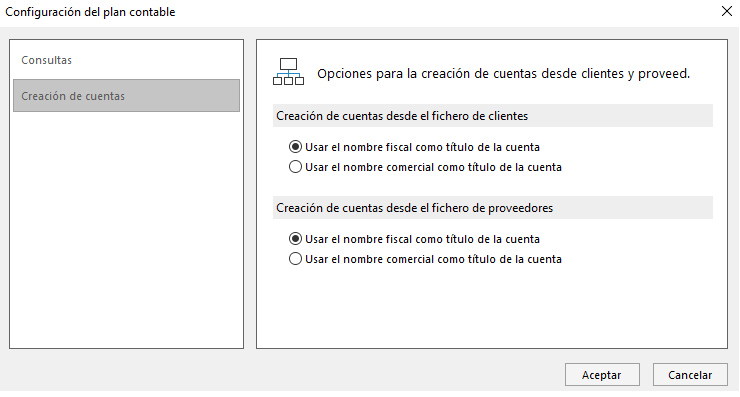This screenshot has height=397, width=740.
Task: Enable nombre fiscal radio for clientes
Action: click(x=295, y=147)
